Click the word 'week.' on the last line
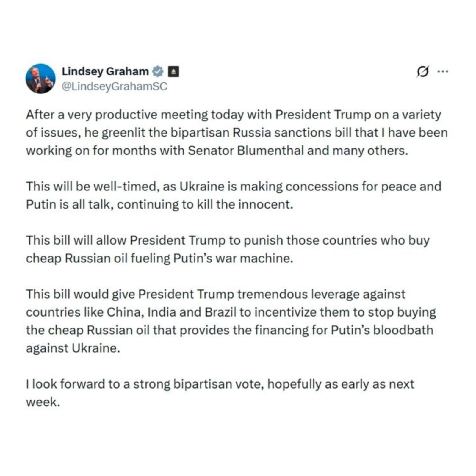The image size is (476, 476). tap(43, 402)
